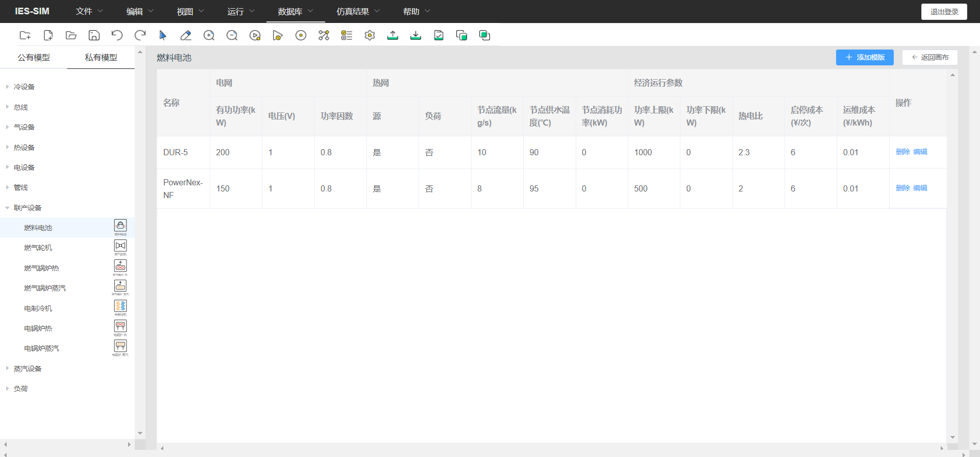
Task: Click the 添加模版 button
Action: pos(865,57)
